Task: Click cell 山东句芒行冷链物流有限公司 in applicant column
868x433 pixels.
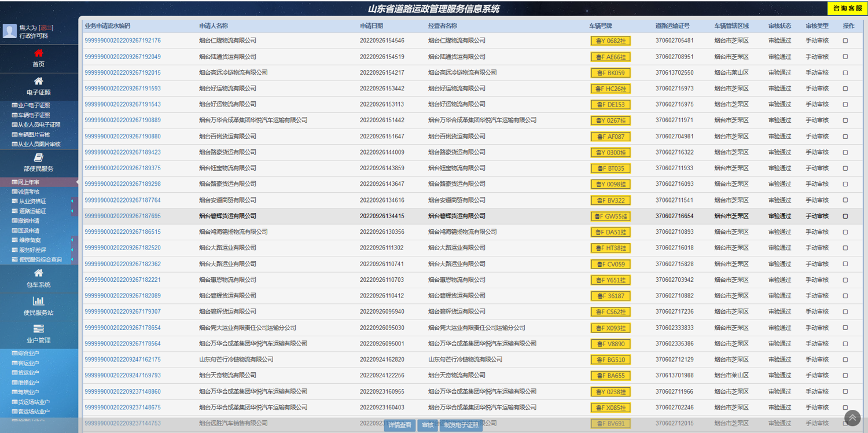Action: (236, 359)
